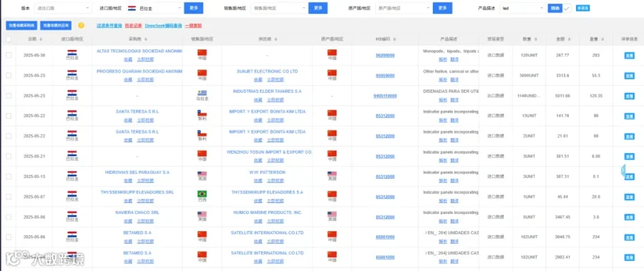The height and width of the screenshot is (271, 644).
Task: Click US origin flag in HIDROVIAS DEL PARAGUAY row
Action: (x=332, y=174)
